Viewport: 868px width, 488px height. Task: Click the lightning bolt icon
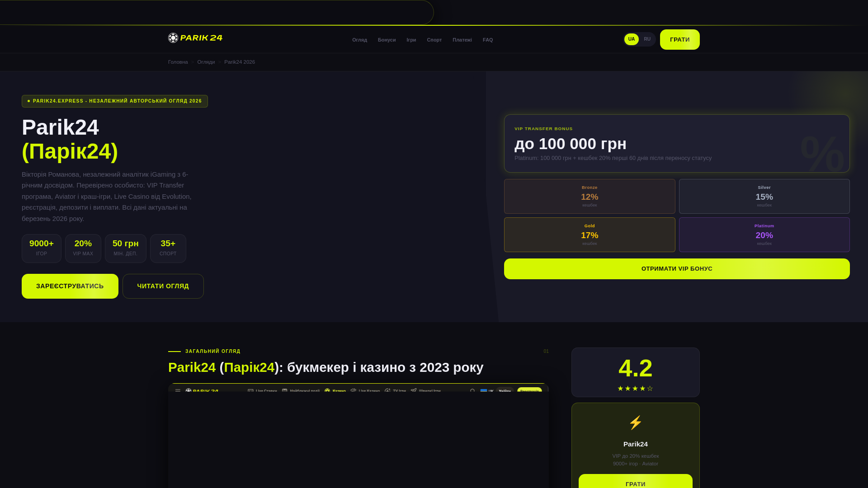coord(635,422)
